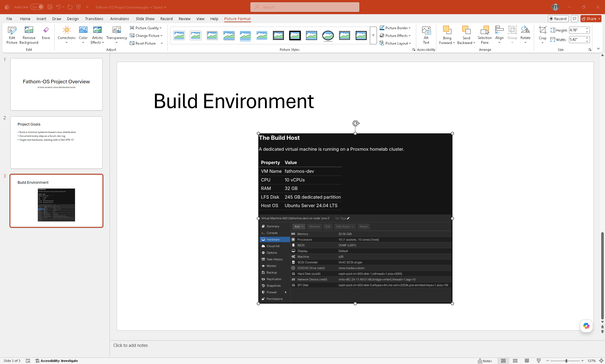The height and width of the screenshot is (364, 605).
Task: Apply the Beveled Oval Black style
Action: (x=328, y=35)
